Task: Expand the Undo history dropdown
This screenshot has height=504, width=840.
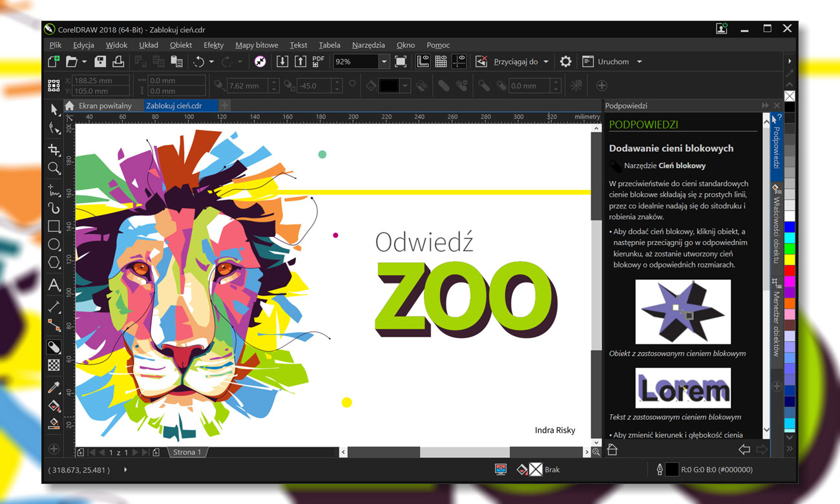Action: (212, 62)
